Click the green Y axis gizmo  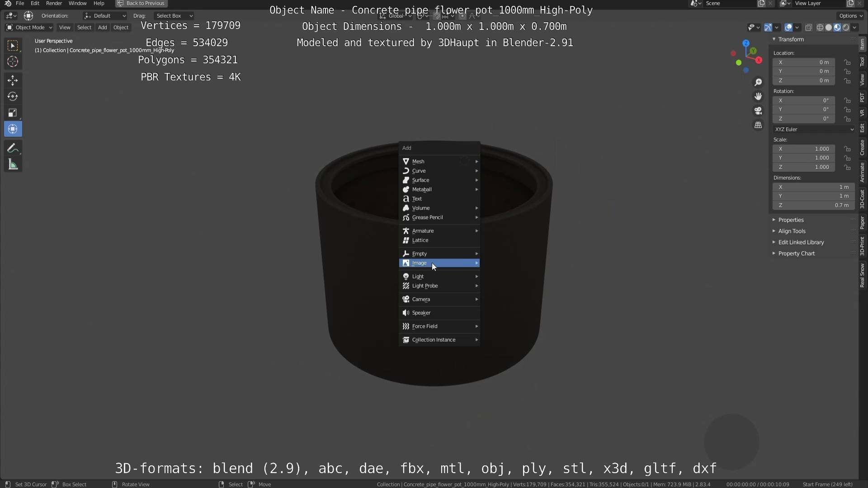click(x=753, y=52)
